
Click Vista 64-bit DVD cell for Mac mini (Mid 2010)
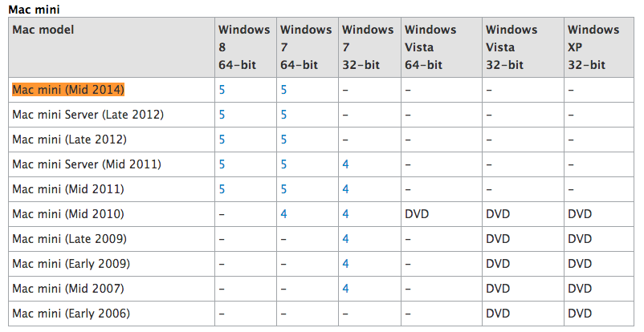point(417,214)
